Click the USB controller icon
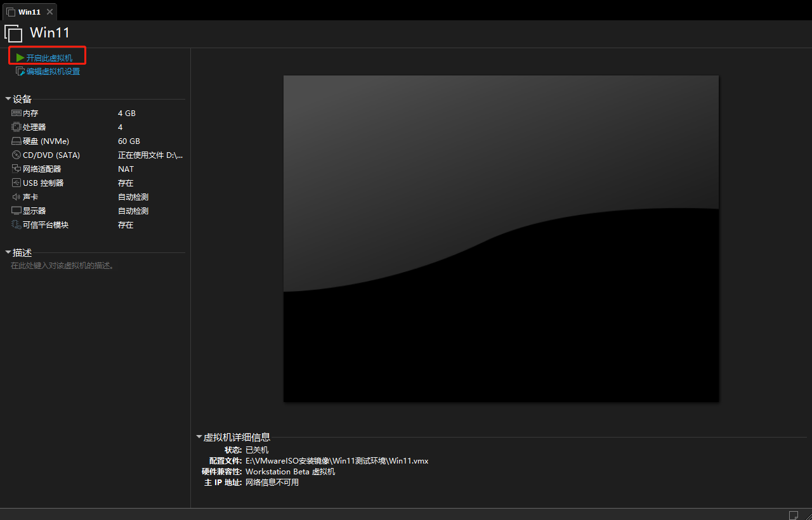Screen dimensions: 812x520 pyautogui.click(x=16, y=183)
